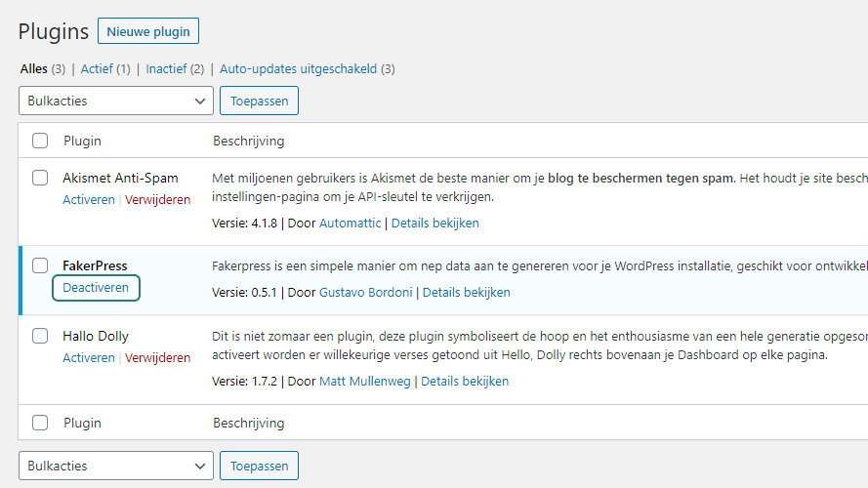Deactivate the FakerPress plugin
868x488 pixels.
click(96, 288)
